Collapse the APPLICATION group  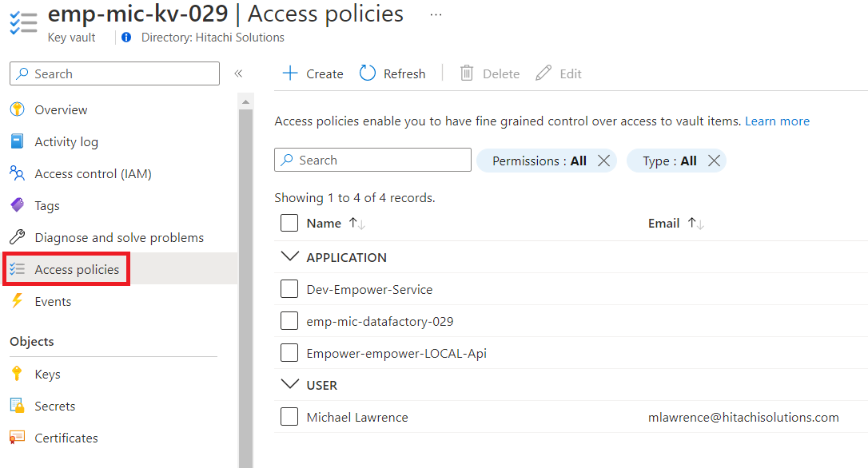pos(289,256)
